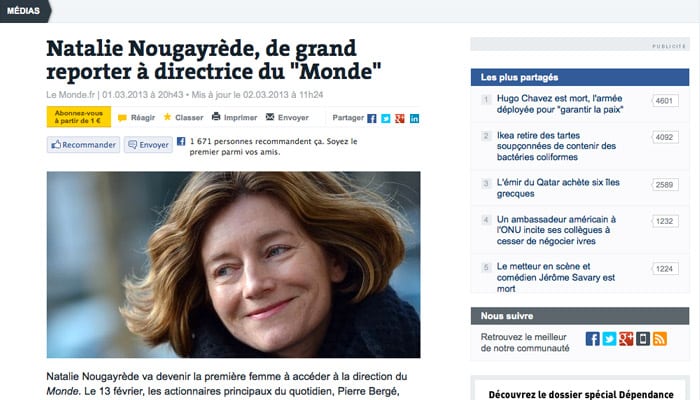Share article on LinkedIn in Partager row
Image resolution: width=700 pixels, height=400 pixels.
[414, 118]
